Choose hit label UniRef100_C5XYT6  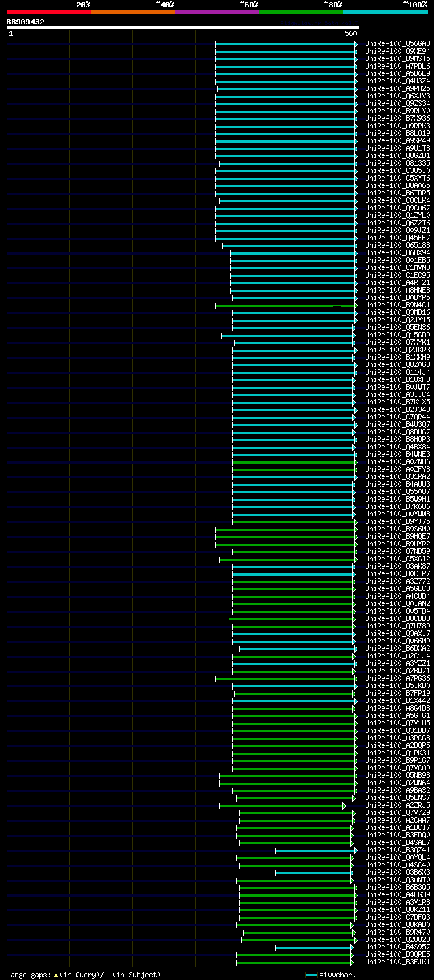(397, 178)
